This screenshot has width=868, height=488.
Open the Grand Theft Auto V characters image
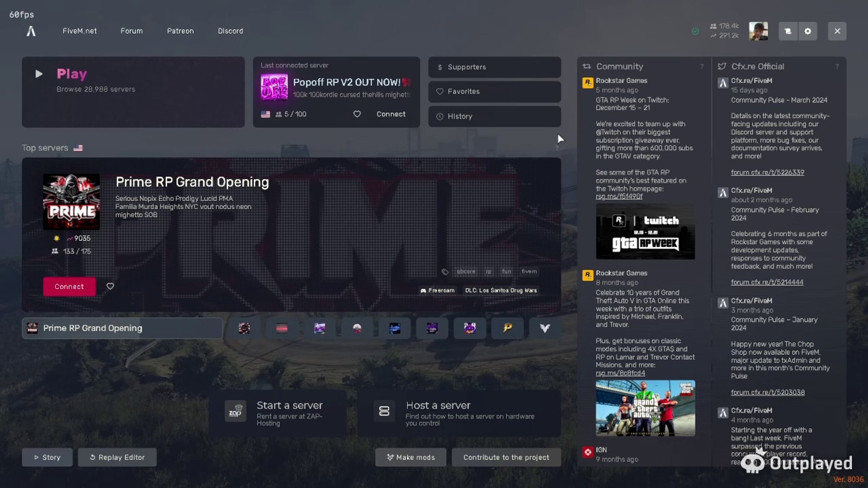coord(646,408)
